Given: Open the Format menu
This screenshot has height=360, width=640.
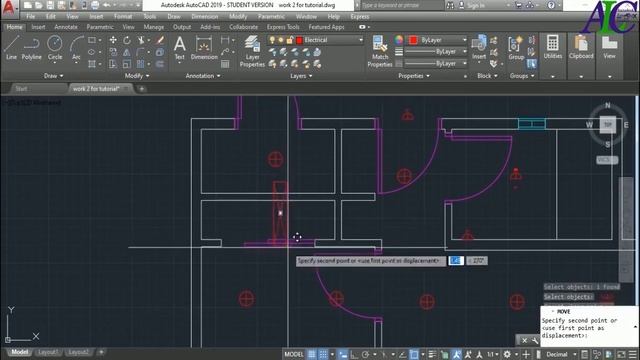Looking at the screenshot, I should point(123,17).
